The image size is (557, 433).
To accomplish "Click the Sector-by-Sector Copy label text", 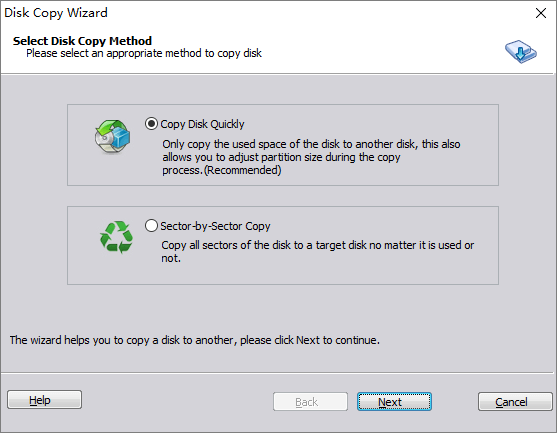I will pyautogui.click(x=215, y=226).
